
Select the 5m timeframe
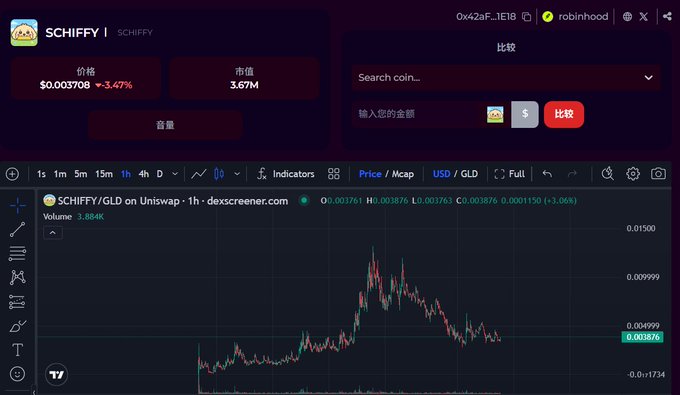(81, 174)
